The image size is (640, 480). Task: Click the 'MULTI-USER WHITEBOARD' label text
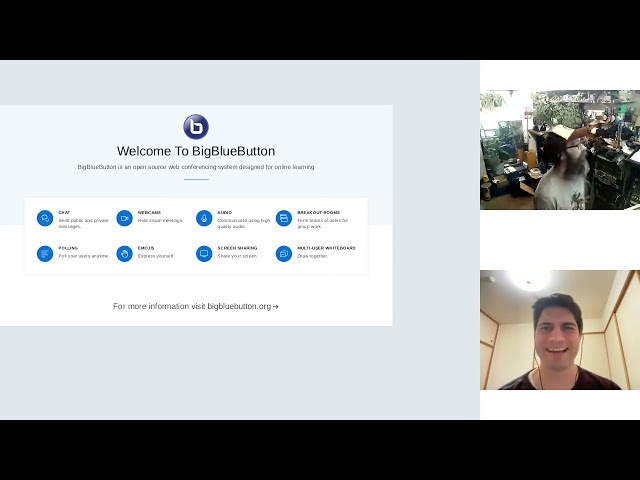point(326,248)
